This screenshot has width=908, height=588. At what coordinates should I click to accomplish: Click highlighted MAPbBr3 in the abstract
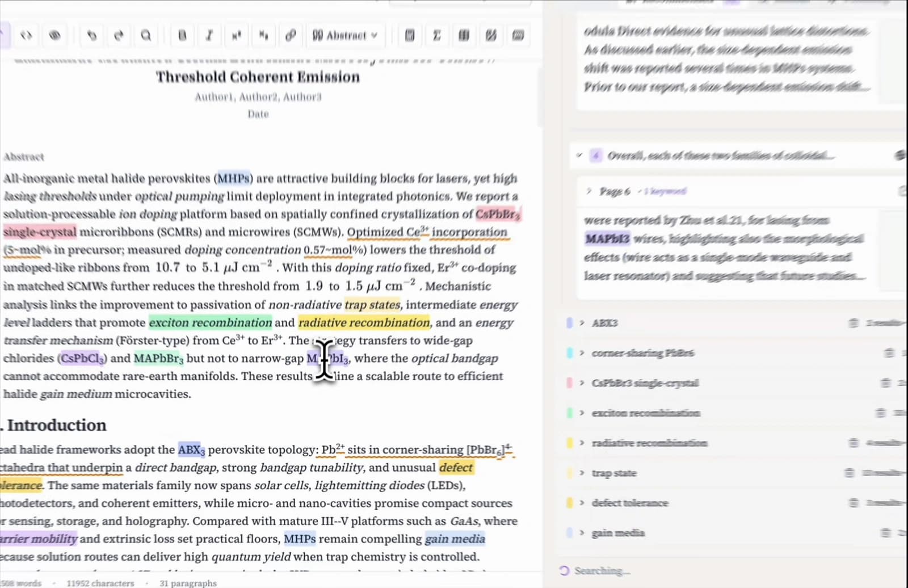158,358
